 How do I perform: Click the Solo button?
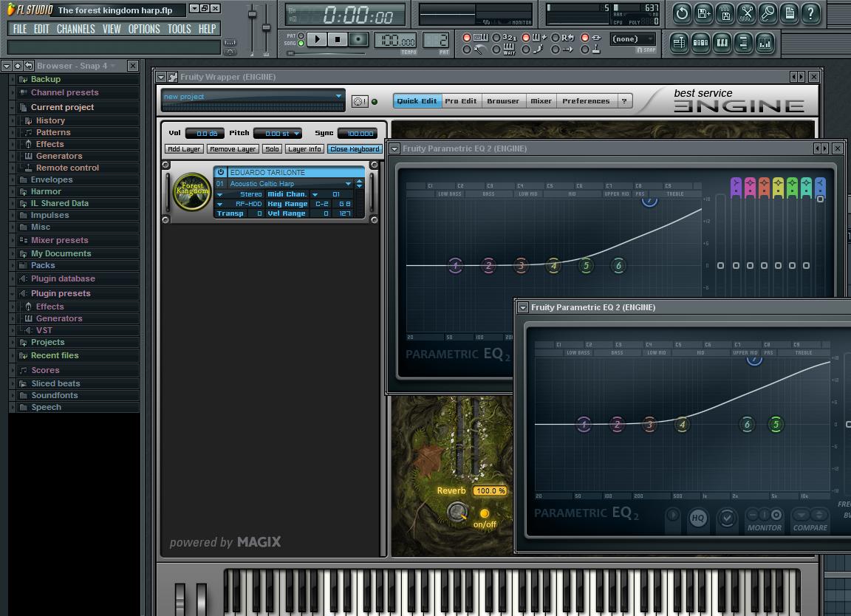(273, 149)
